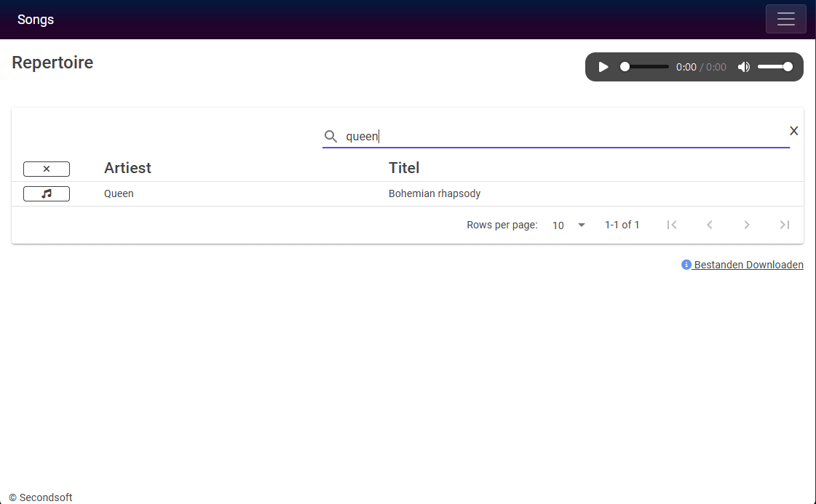Click the blue info icon
The image size is (816, 504).
(x=686, y=265)
